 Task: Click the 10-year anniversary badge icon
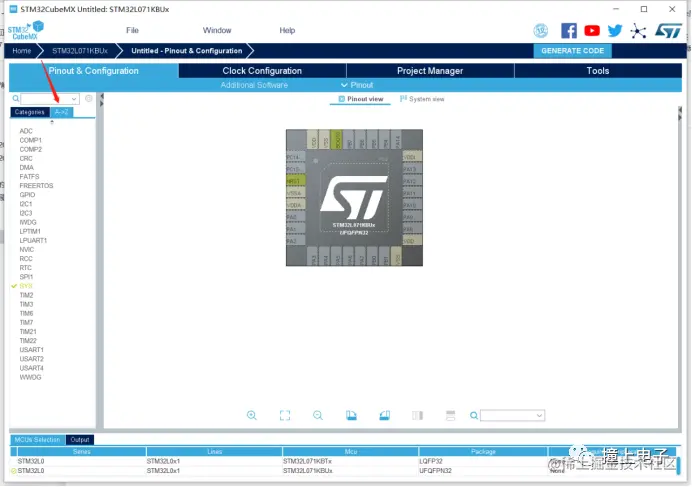pos(541,30)
